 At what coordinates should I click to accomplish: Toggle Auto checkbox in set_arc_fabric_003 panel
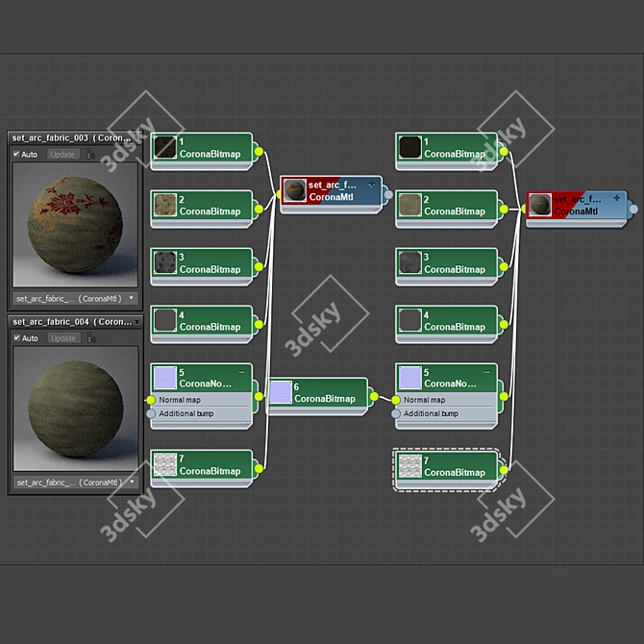coord(16,154)
